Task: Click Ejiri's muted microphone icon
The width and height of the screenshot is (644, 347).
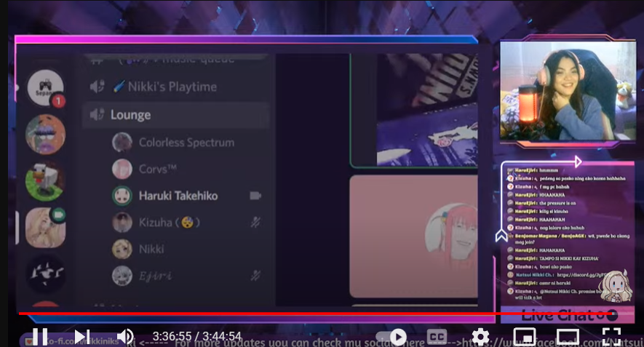Action: (x=255, y=276)
